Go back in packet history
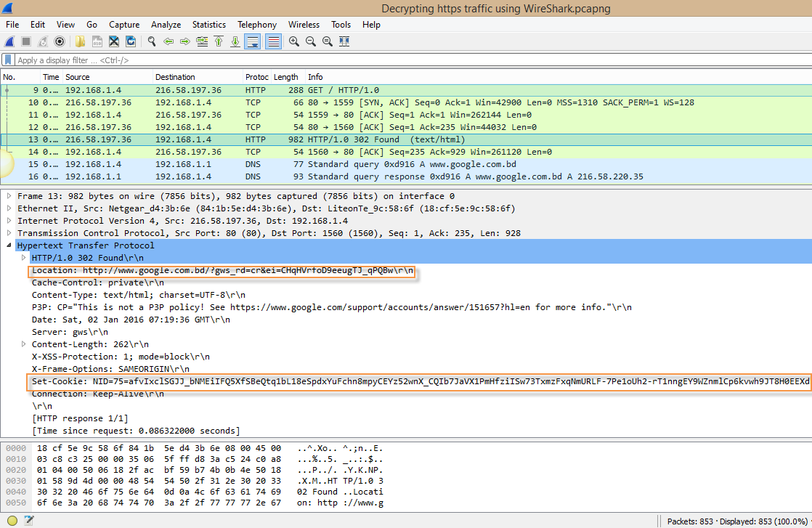The height and width of the screenshot is (528, 812). point(169,41)
